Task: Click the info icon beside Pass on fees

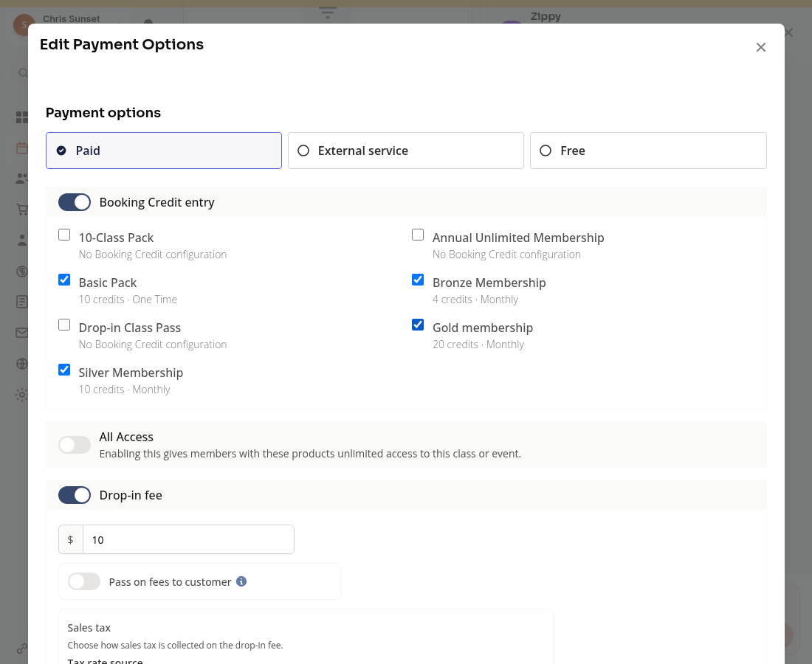Action: (x=241, y=581)
